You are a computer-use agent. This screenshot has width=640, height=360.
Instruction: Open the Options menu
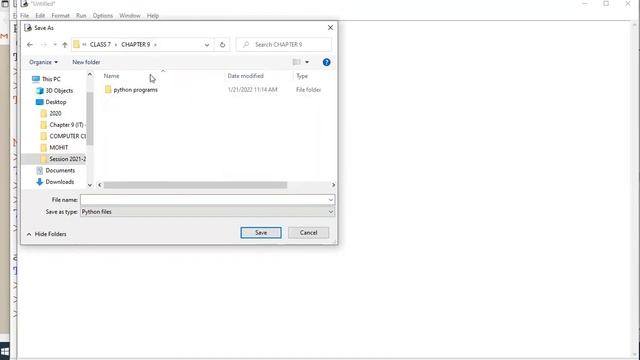pyautogui.click(x=102, y=16)
